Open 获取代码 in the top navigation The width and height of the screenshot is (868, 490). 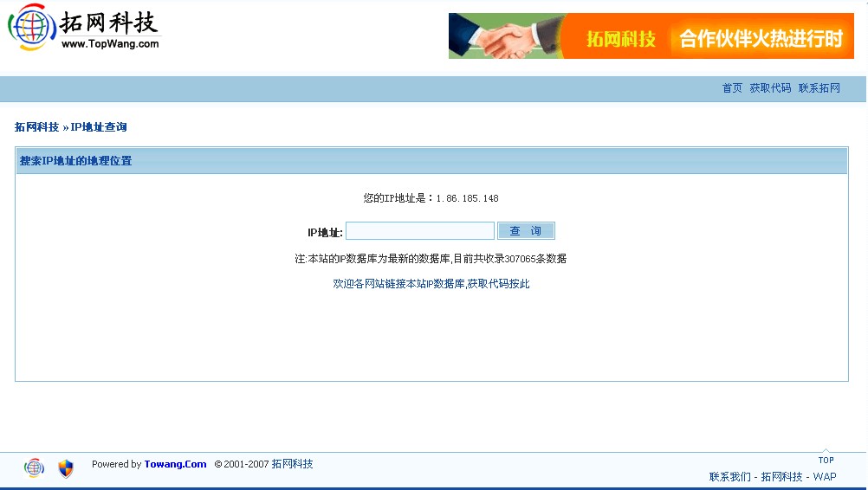(x=770, y=88)
